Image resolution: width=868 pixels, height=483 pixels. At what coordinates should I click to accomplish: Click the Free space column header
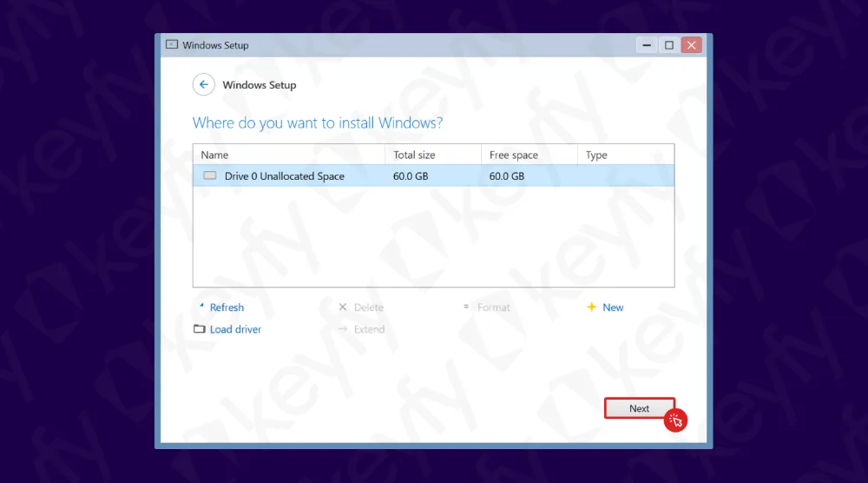tap(529, 155)
